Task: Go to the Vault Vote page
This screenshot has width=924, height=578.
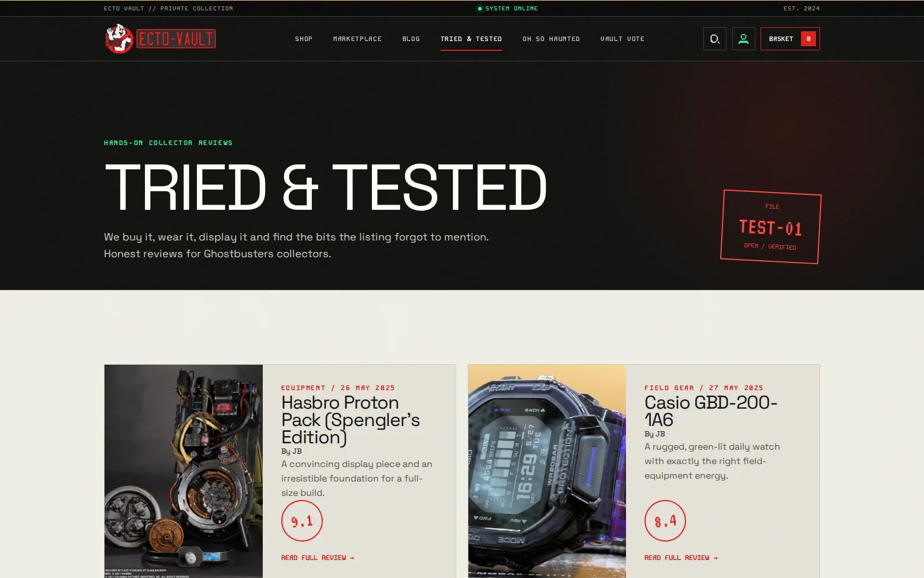Action: 623,39
